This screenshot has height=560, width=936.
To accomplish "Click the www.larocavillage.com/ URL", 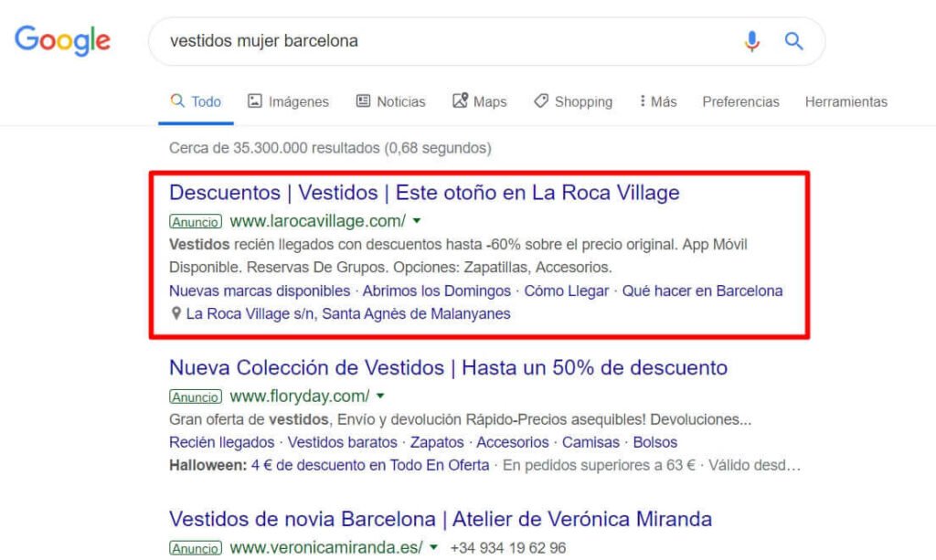I will coord(317,221).
